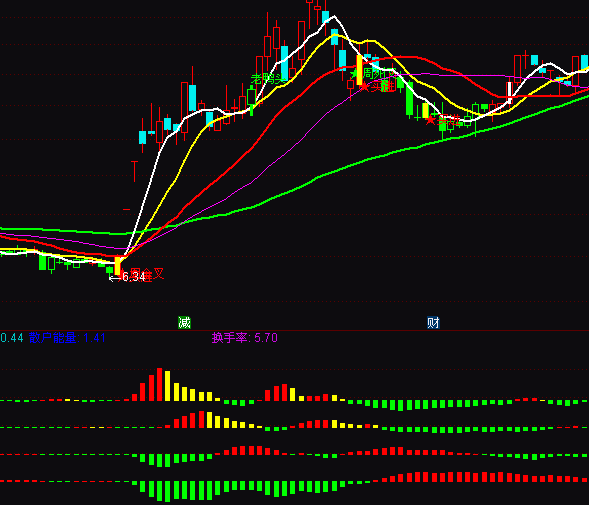Click the red star sell signal near the peak
Viewport: 589px width, 505px height.
(x=364, y=87)
